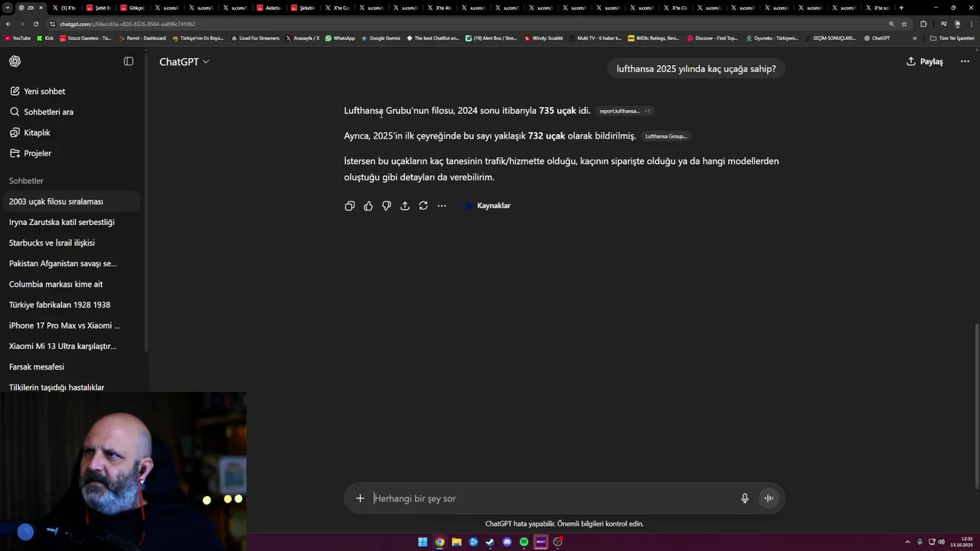980x551 pixels.
Task: Copy the response with the copy icon
Action: [x=350, y=206]
